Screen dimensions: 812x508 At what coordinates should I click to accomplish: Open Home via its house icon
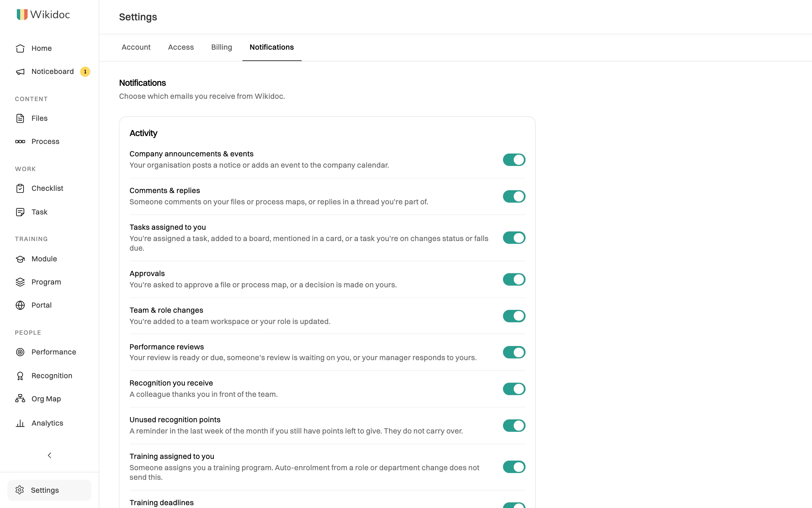click(x=20, y=48)
